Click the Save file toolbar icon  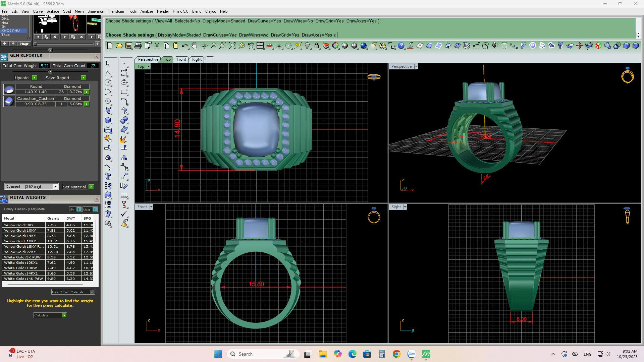tap(128, 46)
